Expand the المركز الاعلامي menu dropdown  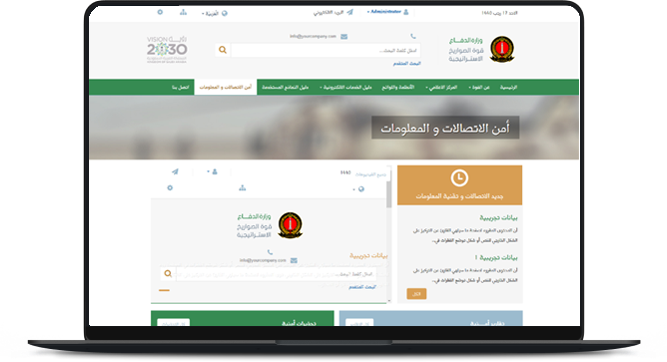(441, 87)
